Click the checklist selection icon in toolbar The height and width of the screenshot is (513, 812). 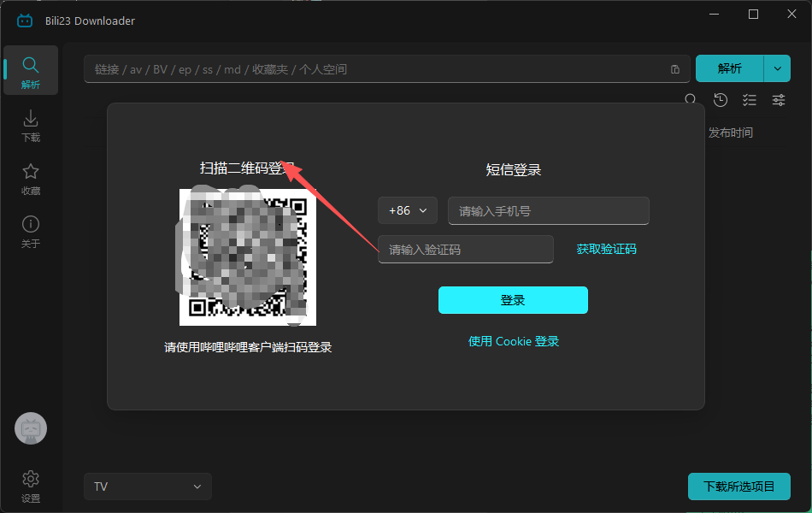click(x=750, y=99)
